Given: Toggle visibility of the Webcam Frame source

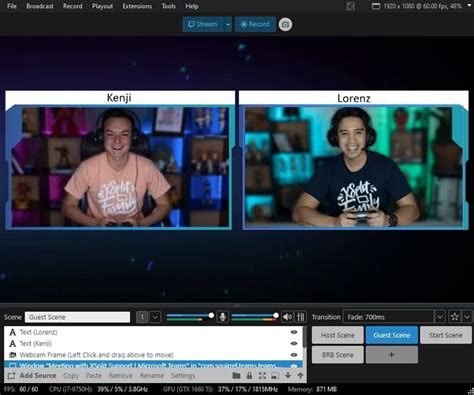Looking at the screenshot, I should (294, 355).
